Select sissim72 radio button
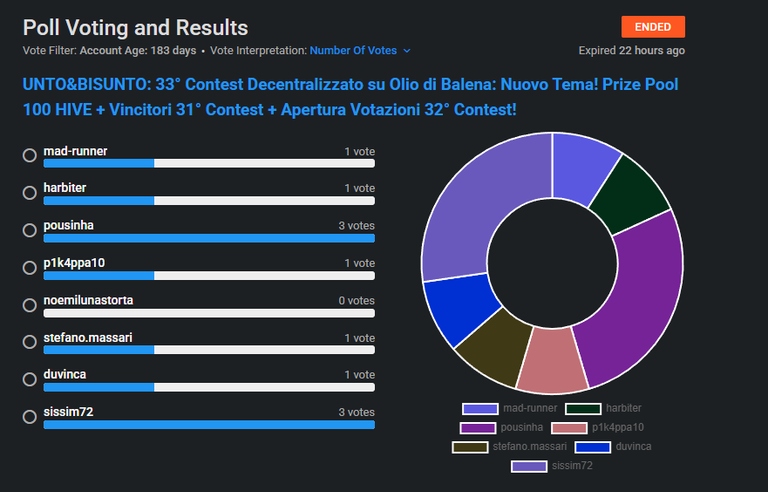The width and height of the screenshot is (768, 492). tap(30, 417)
